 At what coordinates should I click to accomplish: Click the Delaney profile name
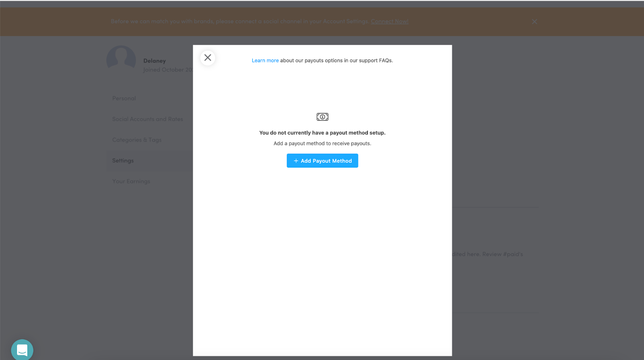click(155, 61)
